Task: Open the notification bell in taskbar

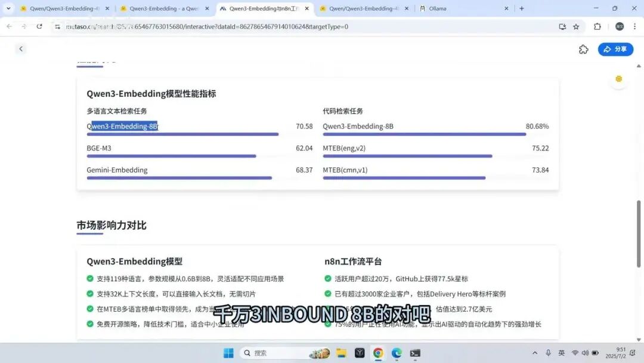Action: coord(633,353)
